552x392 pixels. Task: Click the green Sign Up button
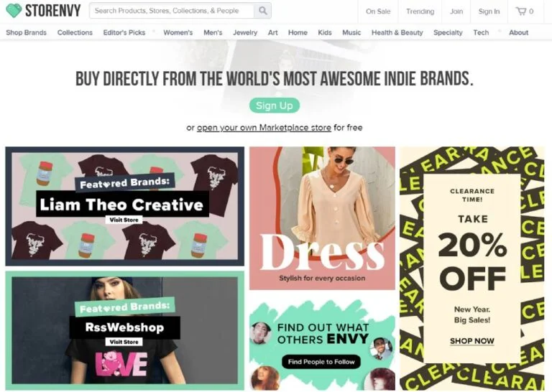[275, 106]
